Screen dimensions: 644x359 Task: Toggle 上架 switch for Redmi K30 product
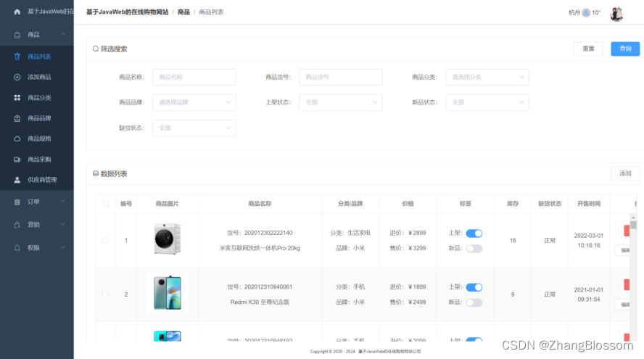(474, 287)
